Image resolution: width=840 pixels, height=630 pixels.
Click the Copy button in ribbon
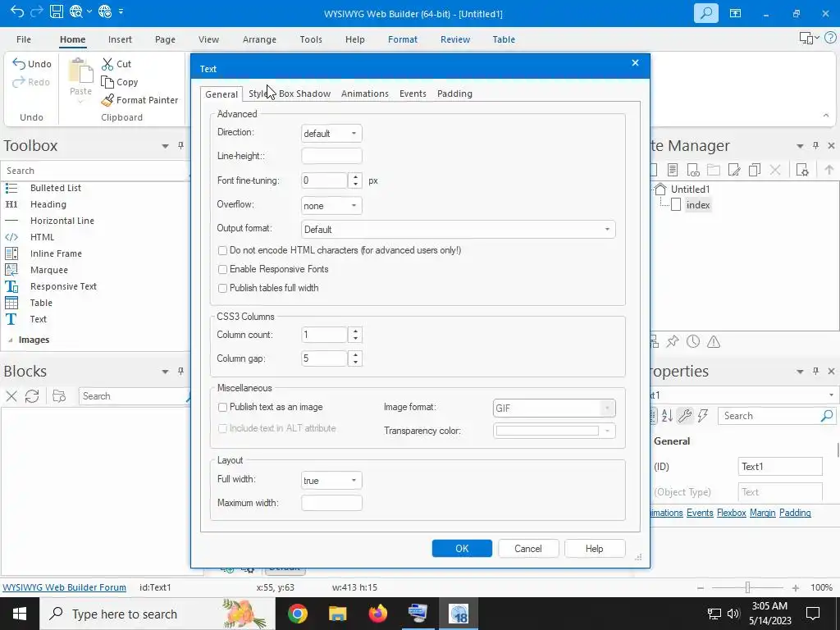point(120,82)
